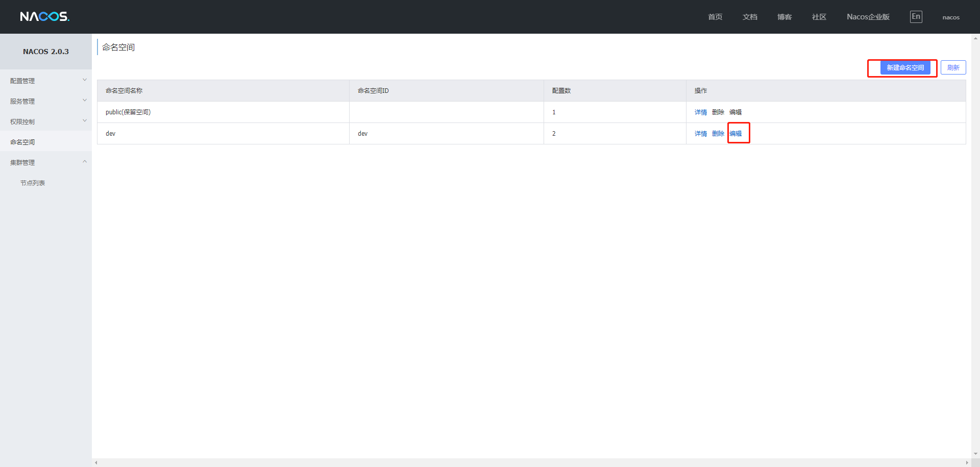Image resolution: width=980 pixels, height=467 pixels.
Task: Select config count 1 of public row
Action: pos(615,112)
